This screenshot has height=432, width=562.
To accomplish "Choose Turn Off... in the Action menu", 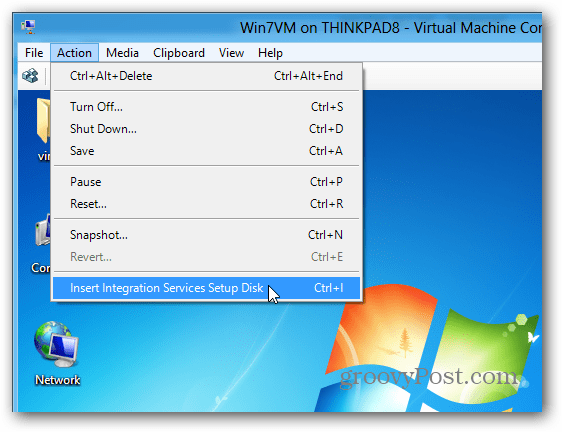I will (x=206, y=107).
